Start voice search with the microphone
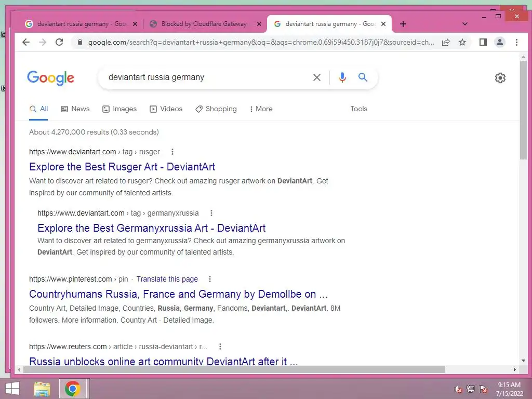 (342, 77)
